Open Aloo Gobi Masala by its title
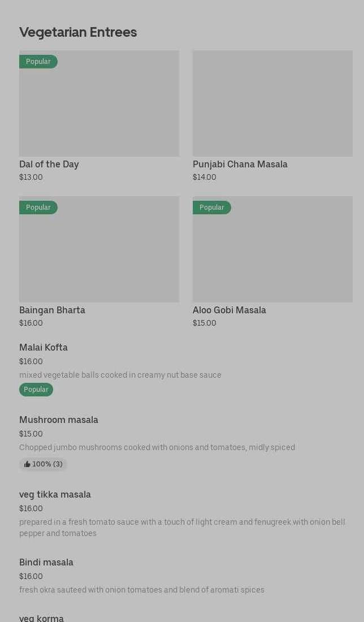This screenshot has width=364, height=622. pyautogui.click(x=229, y=310)
